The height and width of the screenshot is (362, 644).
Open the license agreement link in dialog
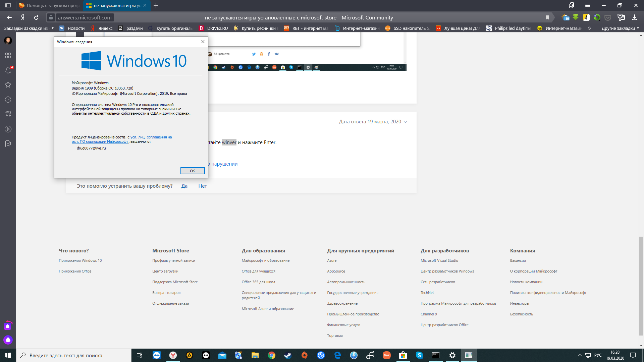coord(122,139)
